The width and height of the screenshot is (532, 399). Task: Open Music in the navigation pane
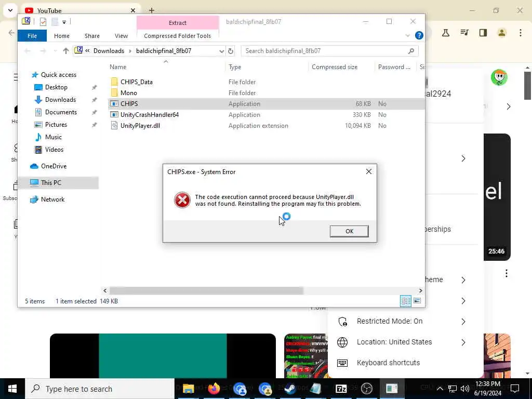pos(54,137)
